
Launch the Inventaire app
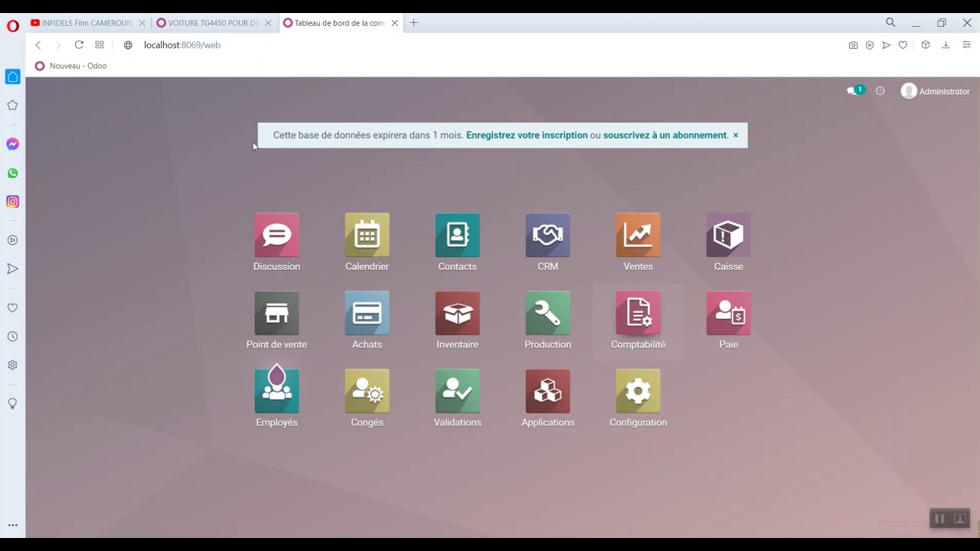click(x=457, y=314)
